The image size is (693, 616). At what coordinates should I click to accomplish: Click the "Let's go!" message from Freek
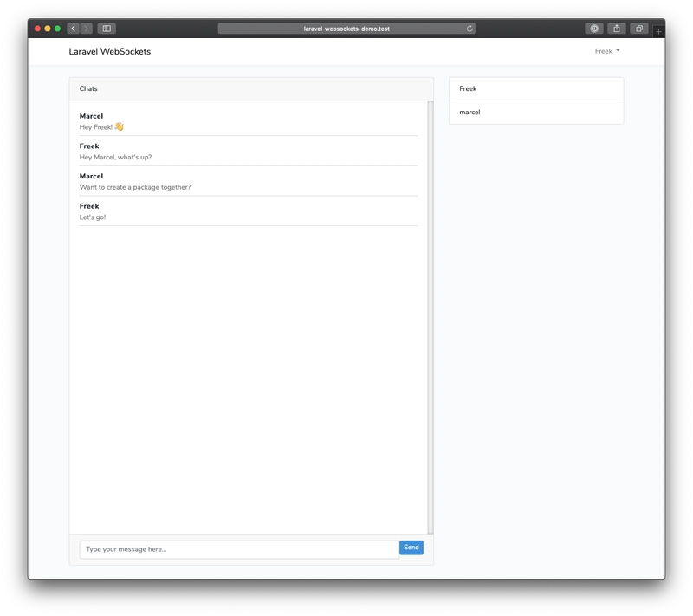click(x=92, y=217)
